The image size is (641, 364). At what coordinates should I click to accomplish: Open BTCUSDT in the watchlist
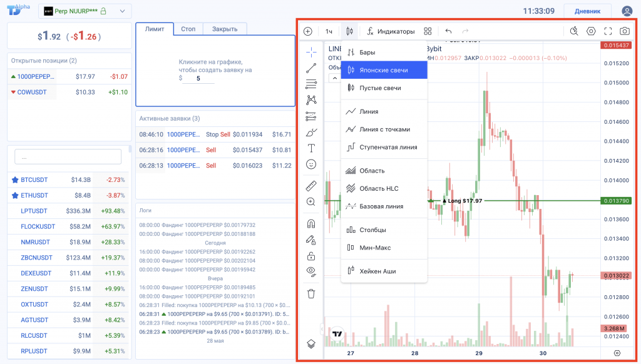point(68,179)
